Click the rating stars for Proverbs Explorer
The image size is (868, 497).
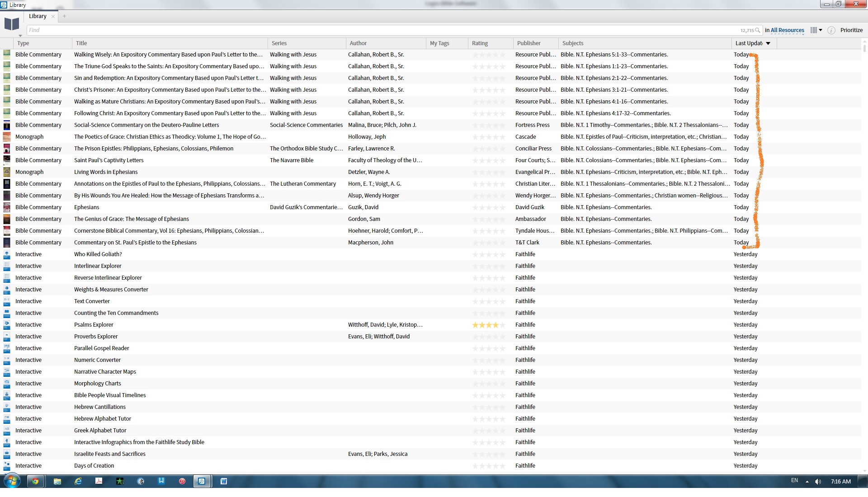pos(489,337)
